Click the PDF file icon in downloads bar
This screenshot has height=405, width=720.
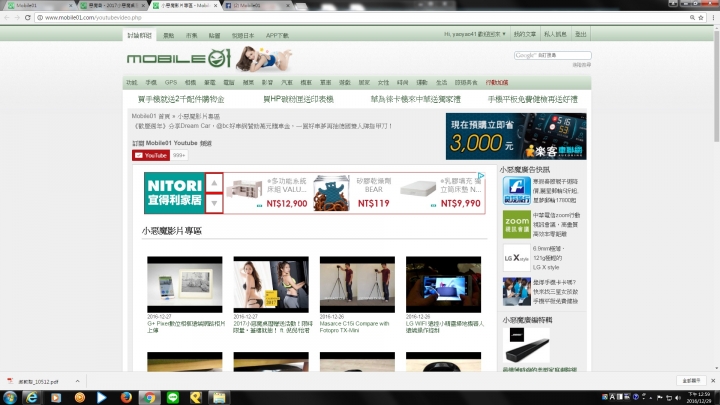click(x=10, y=381)
